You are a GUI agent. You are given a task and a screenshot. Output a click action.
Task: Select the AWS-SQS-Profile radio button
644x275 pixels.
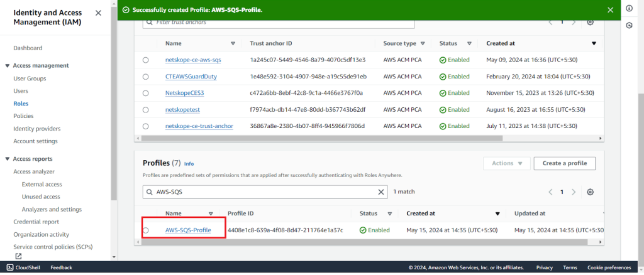click(145, 230)
